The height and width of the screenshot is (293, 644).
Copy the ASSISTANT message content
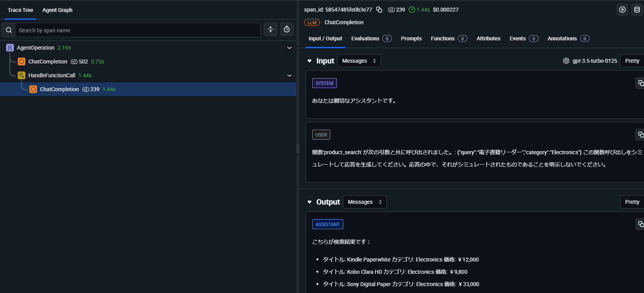click(x=641, y=224)
